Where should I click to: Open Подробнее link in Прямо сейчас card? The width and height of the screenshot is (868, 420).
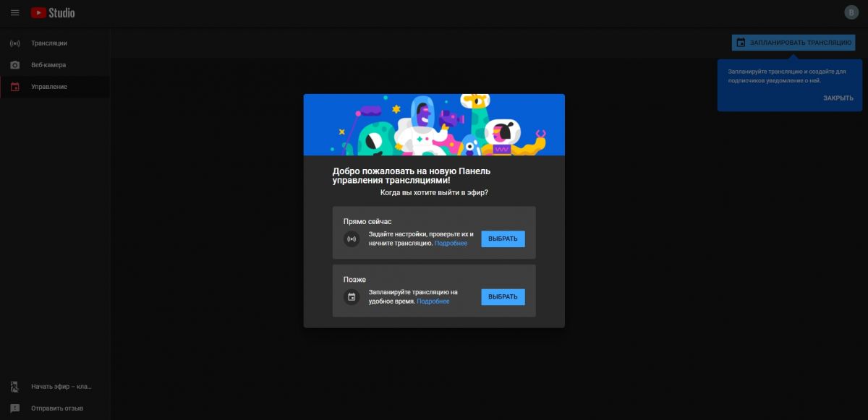tap(451, 244)
